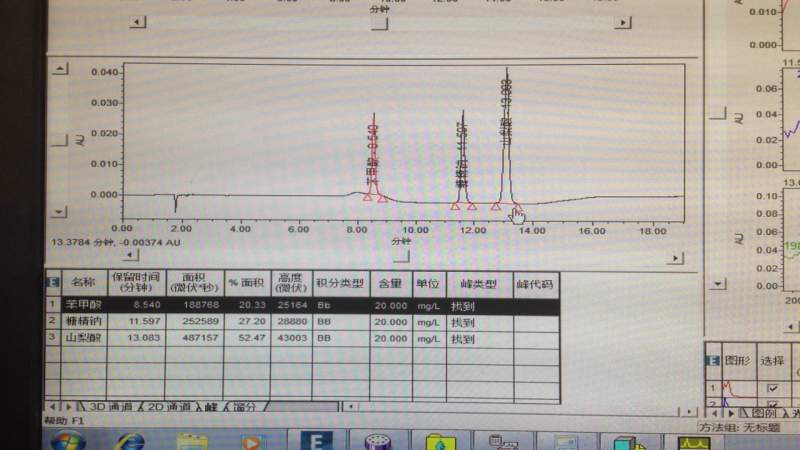Click the 糖精钠 peak name cell
800x450 pixels.
(84, 321)
